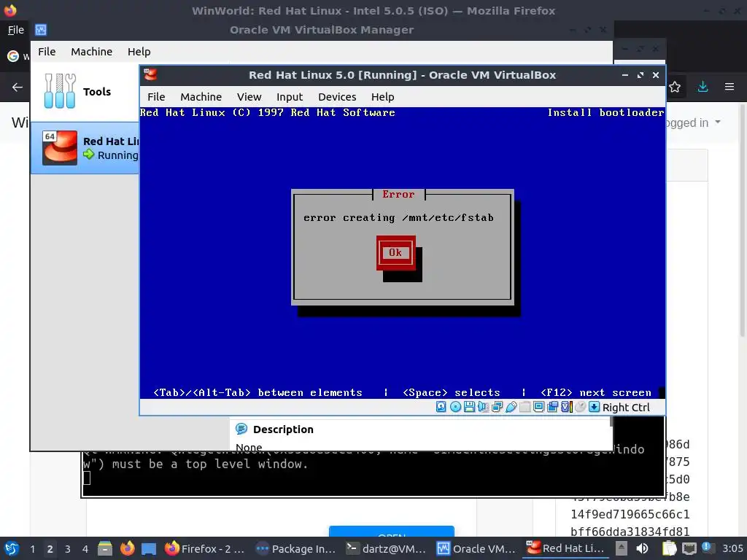Click the clipboard manager tray icon
Screen dimensions: 747x560
coord(670,548)
